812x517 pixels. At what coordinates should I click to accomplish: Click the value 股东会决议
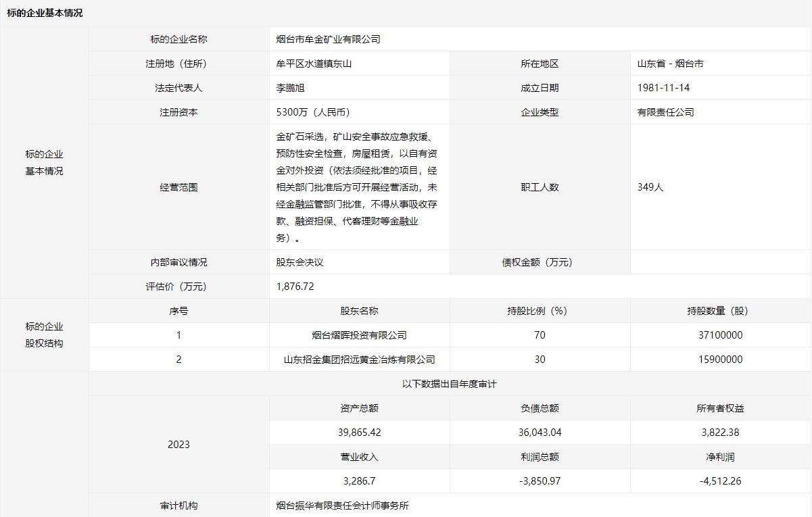[x=300, y=262]
